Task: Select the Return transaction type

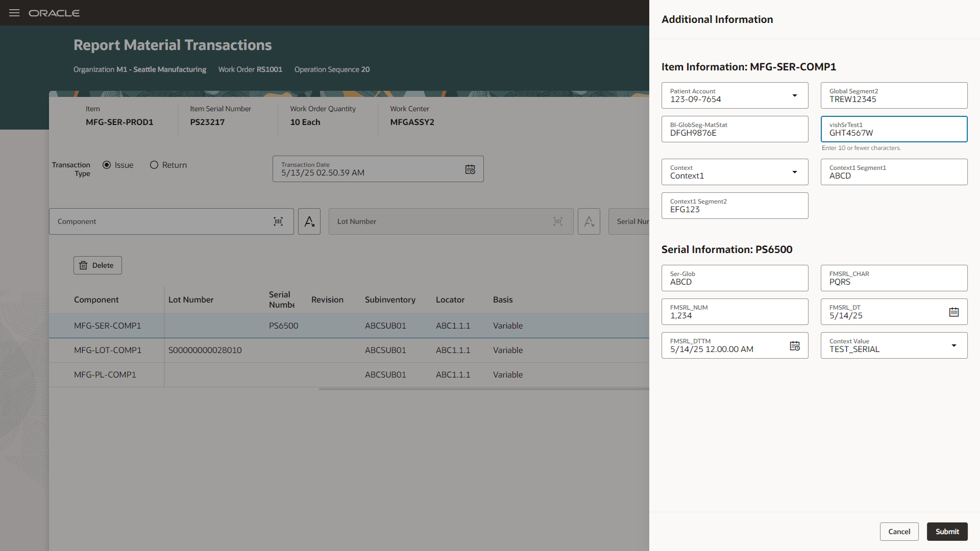Action: click(x=154, y=165)
